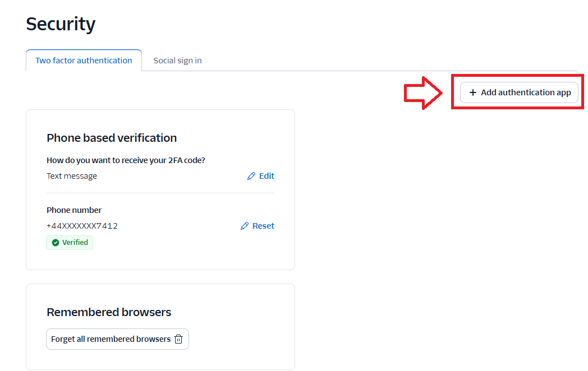The width and height of the screenshot is (588, 371).
Task: Click the Edit link text
Action: pos(267,176)
